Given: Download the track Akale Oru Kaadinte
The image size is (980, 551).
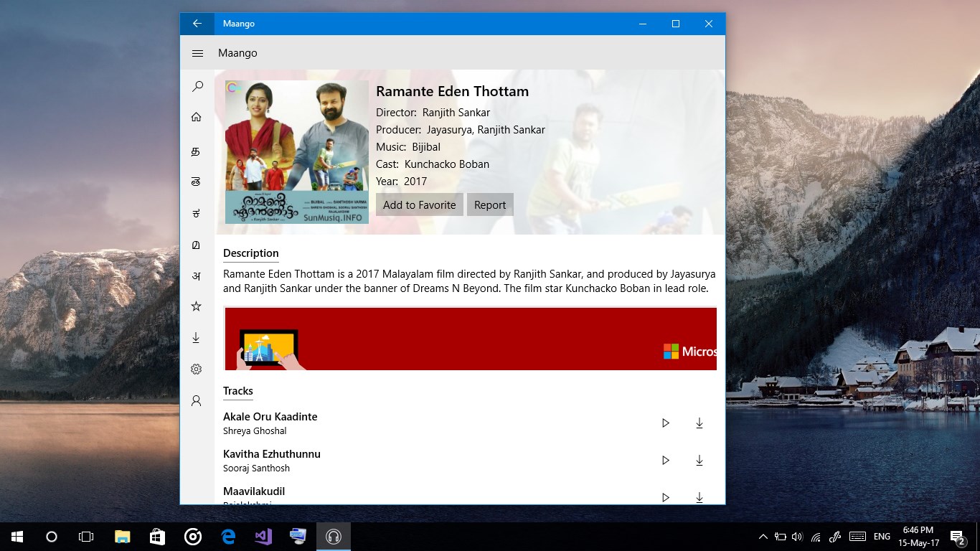Looking at the screenshot, I should (699, 423).
